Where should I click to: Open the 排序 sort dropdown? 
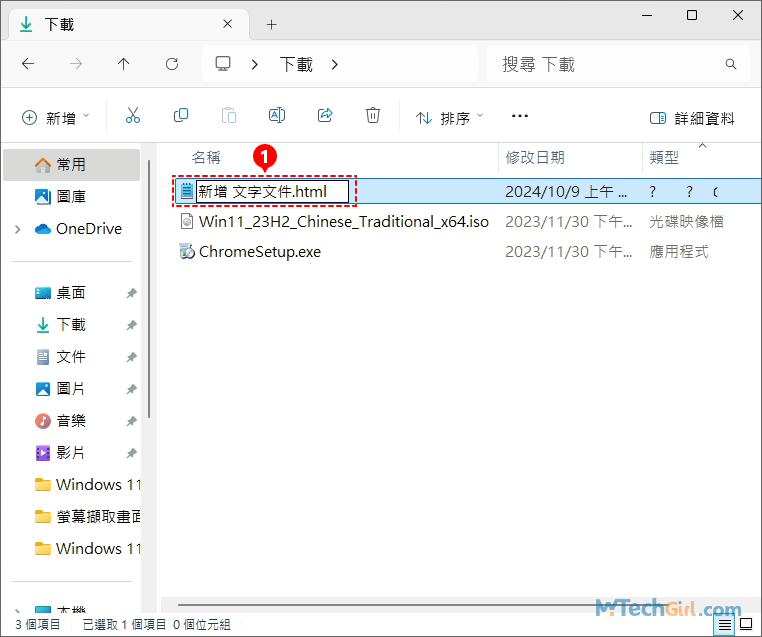tap(450, 118)
